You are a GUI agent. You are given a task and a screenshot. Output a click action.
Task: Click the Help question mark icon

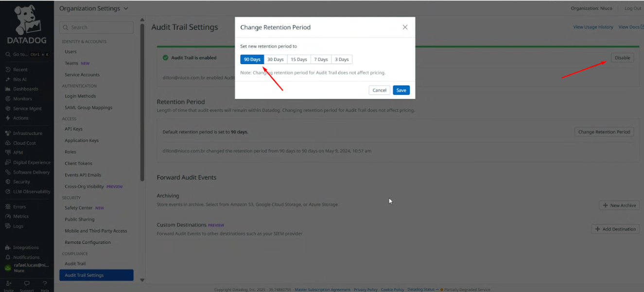click(x=45, y=285)
